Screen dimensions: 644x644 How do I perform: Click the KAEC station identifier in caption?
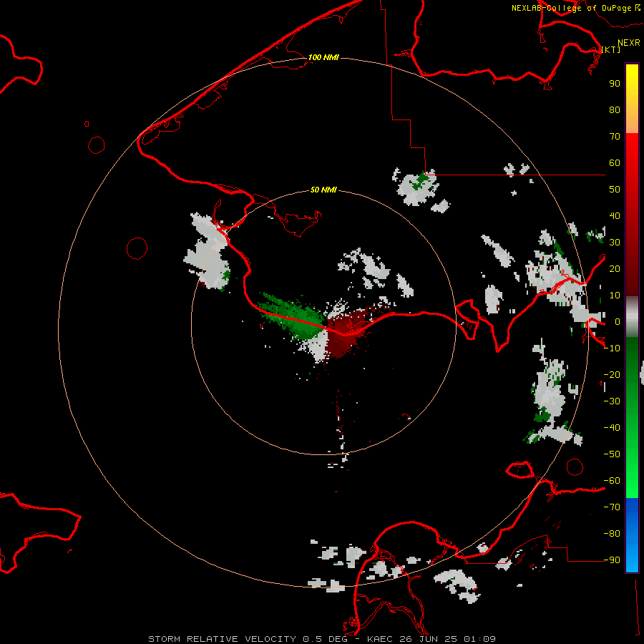click(x=381, y=639)
